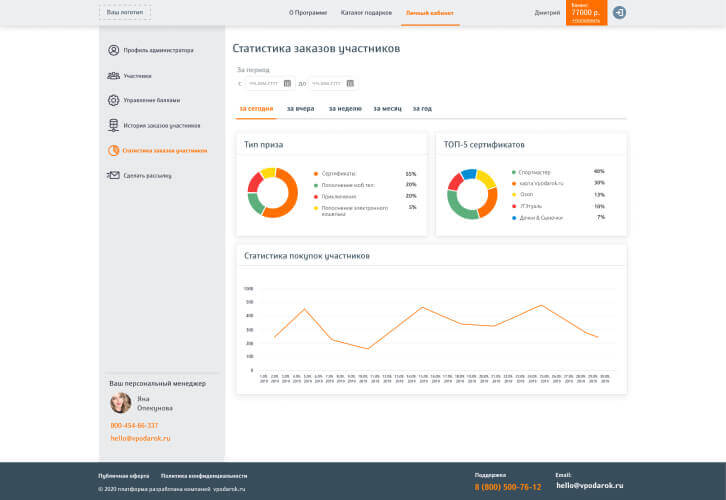This screenshot has width=726, height=500.
Task: Click the orange Сертификаты legend dot
Action: (316, 174)
